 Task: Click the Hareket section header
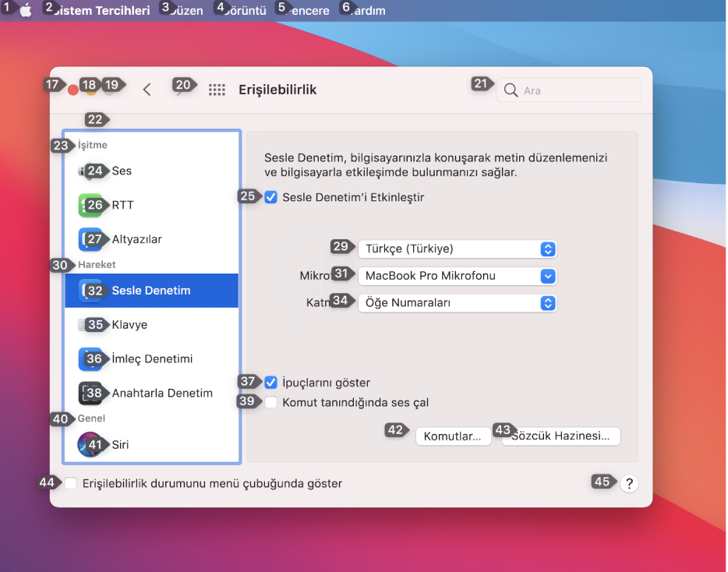(x=97, y=265)
